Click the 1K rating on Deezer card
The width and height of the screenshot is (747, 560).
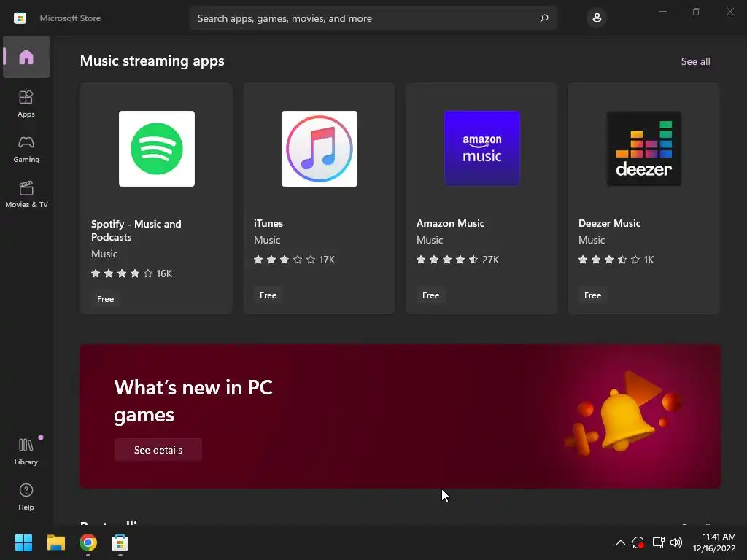pos(649,260)
